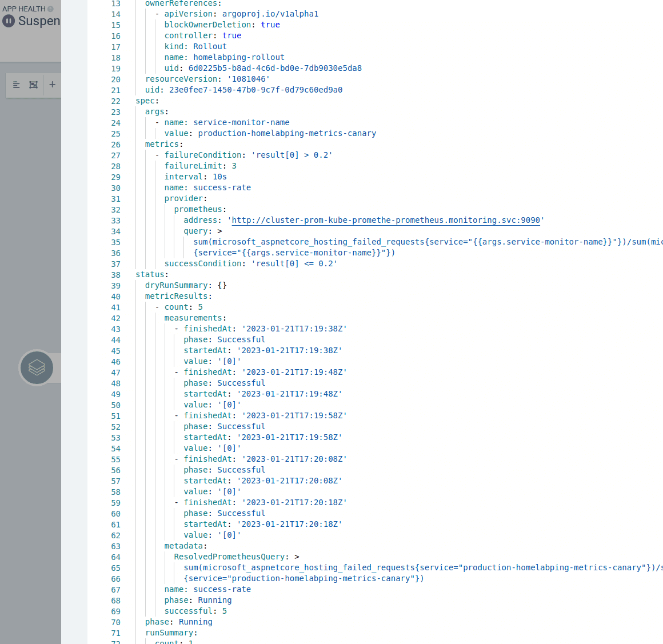Viewport: 663px width, 644px height.
Task: Click the zoom-to-fit frame icon in toolbar
Action: (34, 85)
